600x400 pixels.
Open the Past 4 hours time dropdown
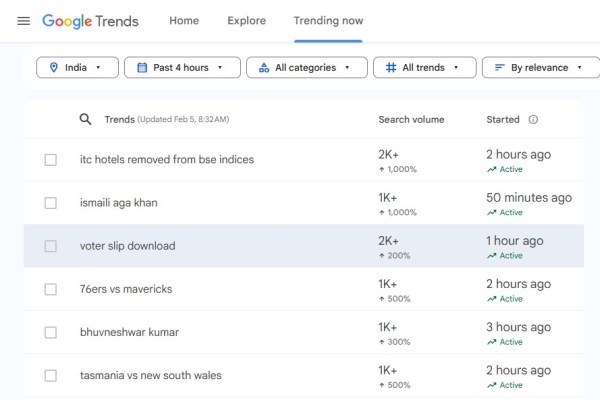tap(182, 67)
